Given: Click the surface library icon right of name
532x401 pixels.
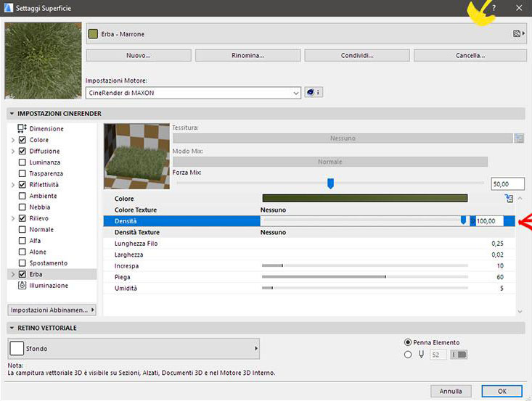Looking at the screenshot, I should tap(517, 33).
